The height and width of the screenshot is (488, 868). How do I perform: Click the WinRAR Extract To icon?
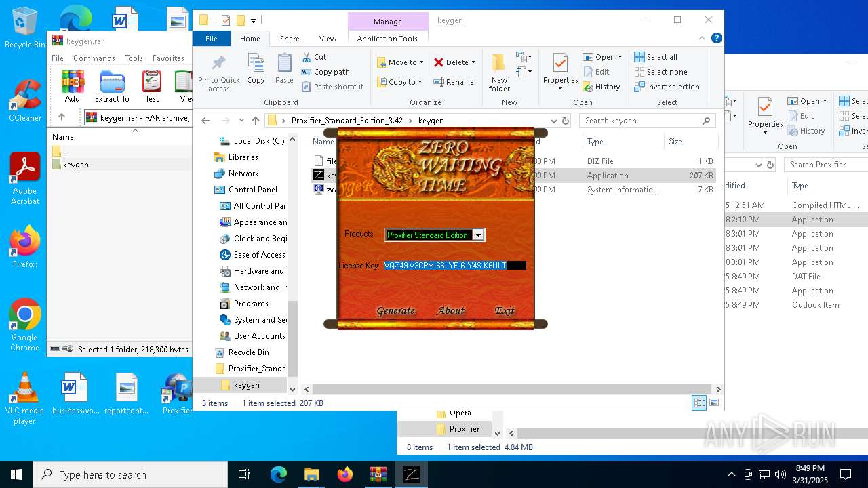112,86
